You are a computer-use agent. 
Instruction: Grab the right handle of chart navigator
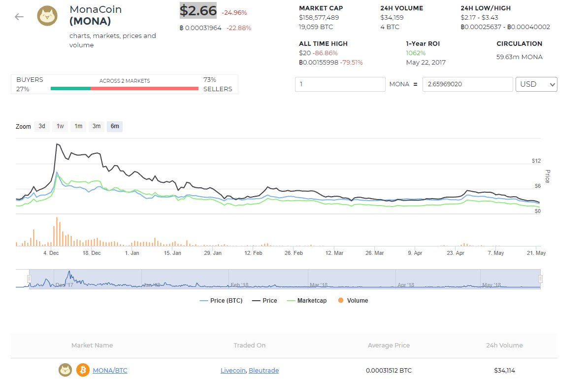click(x=540, y=279)
